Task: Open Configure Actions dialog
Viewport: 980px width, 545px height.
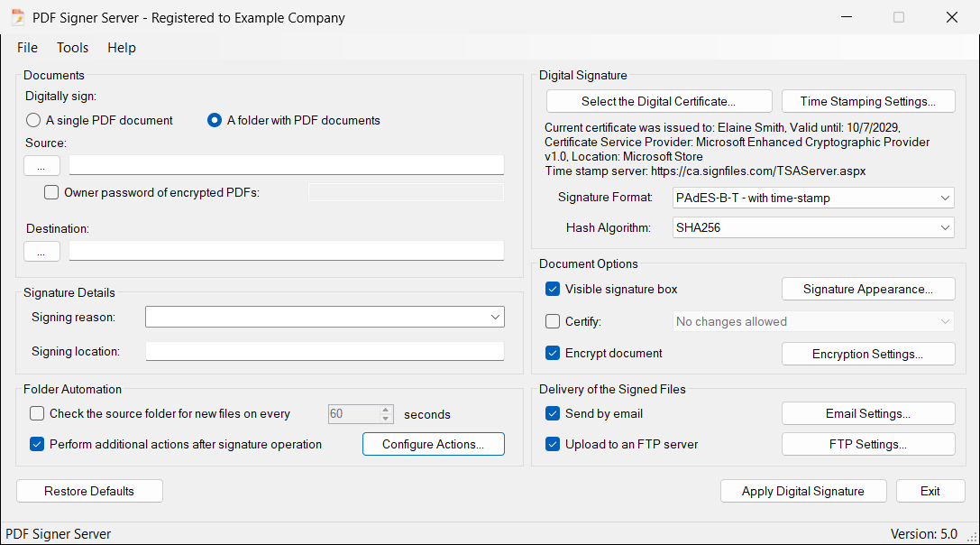Action: point(433,444)
